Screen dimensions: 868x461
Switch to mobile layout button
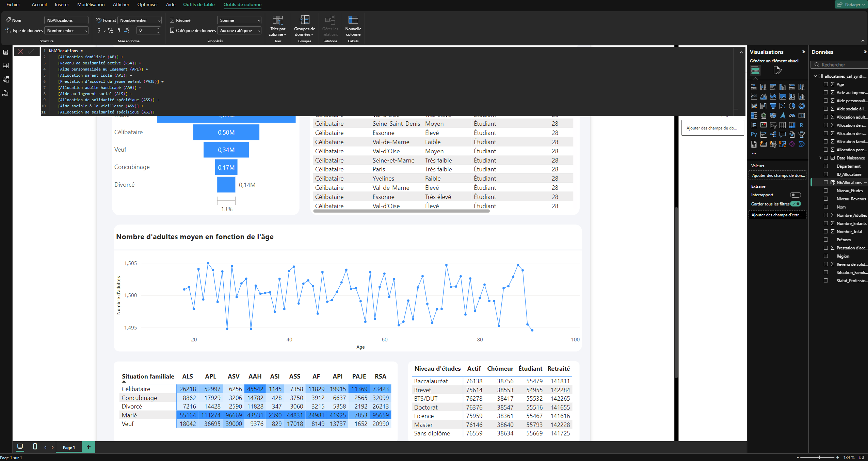(x=35, y=446)
